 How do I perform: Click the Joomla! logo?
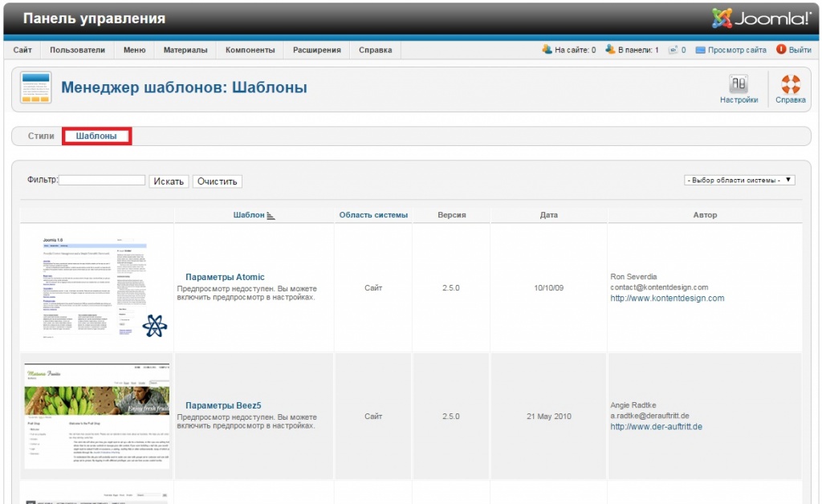760,18
